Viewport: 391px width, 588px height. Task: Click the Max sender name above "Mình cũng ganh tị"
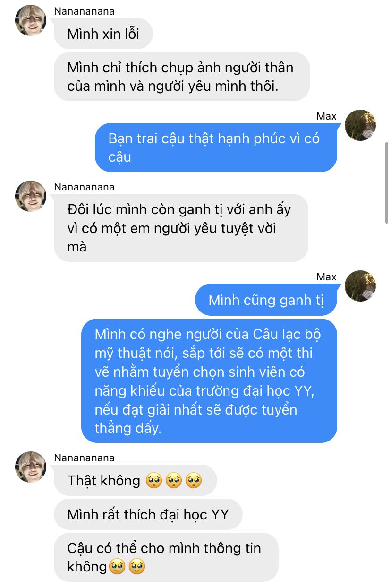point(326,277)
